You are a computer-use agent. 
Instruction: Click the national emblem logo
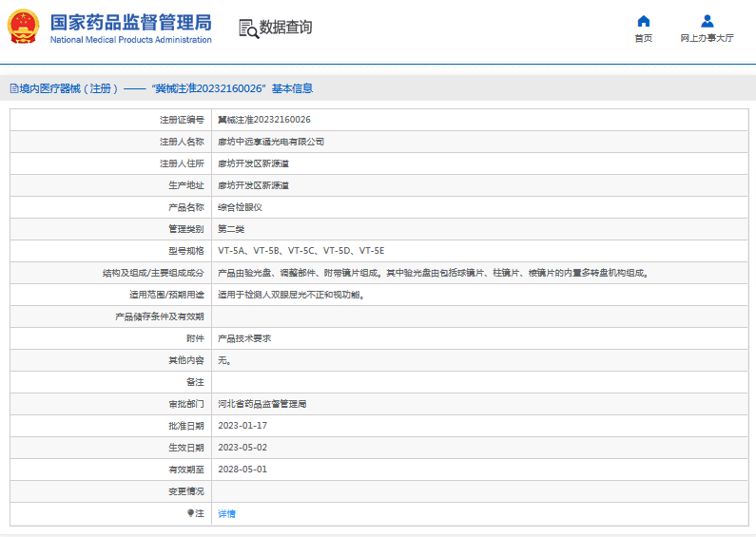(23, 27)
